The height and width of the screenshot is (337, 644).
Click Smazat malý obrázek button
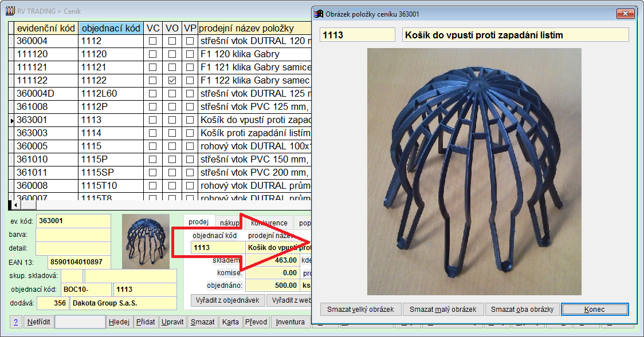click(x=443, y=309)
